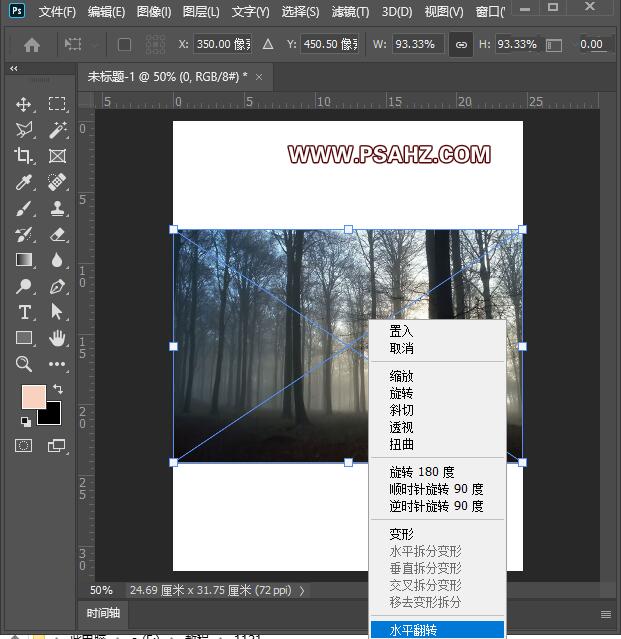
Task: Close the 未标题-1 document tab
Action: [x=259, y=77]
